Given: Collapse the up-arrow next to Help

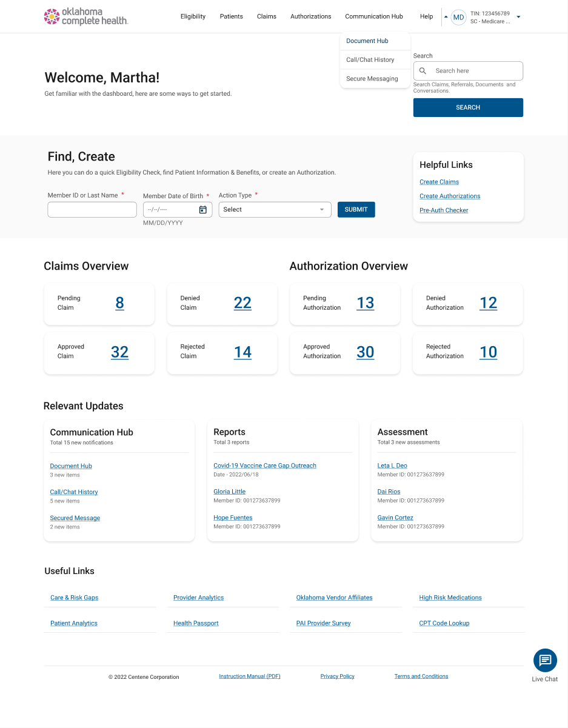Looking at the screenshot, I should (446, 17).
